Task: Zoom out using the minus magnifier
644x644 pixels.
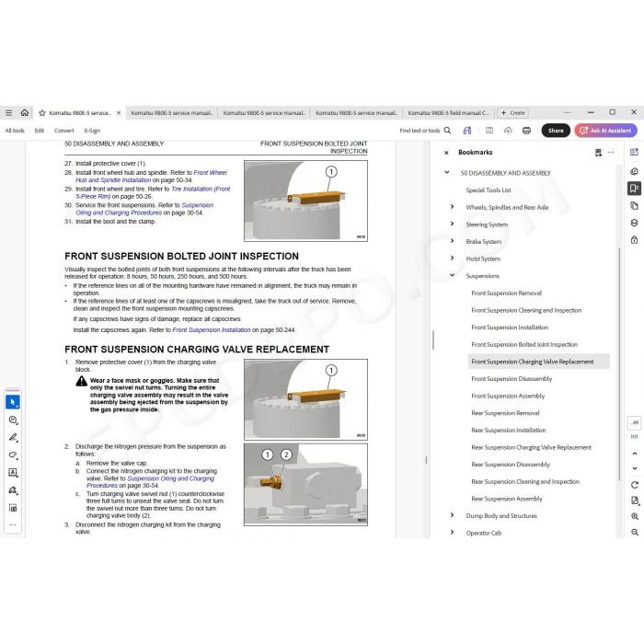Action: (x=635, y=533)
